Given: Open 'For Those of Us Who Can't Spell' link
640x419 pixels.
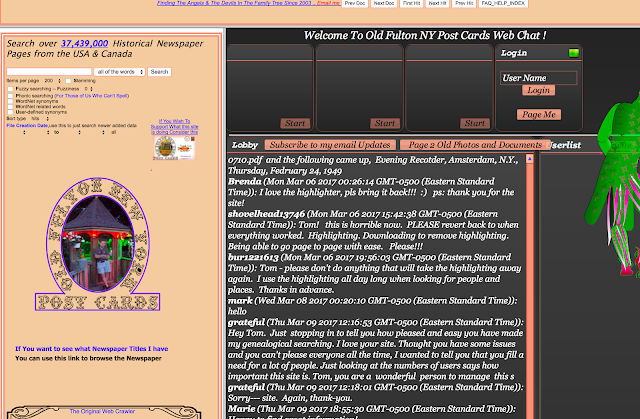Looking at the screenshot, I should click(x=92, y=96).
